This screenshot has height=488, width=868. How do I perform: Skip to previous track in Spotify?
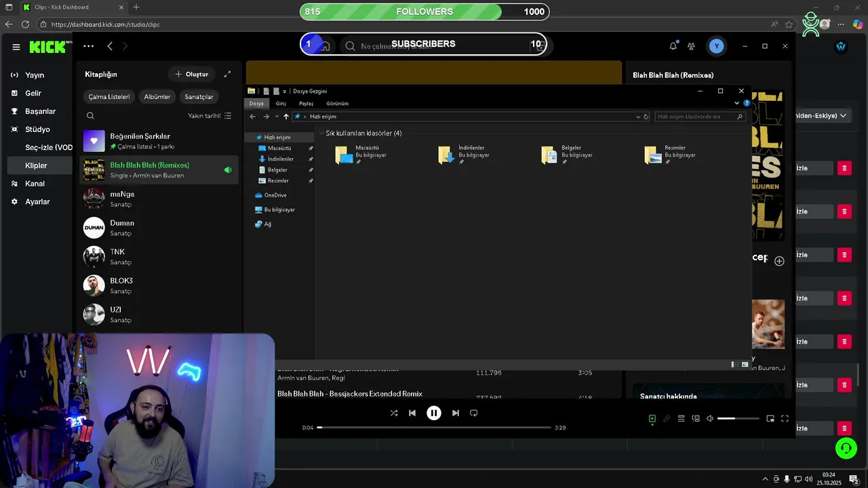click(x=412, y=413)
